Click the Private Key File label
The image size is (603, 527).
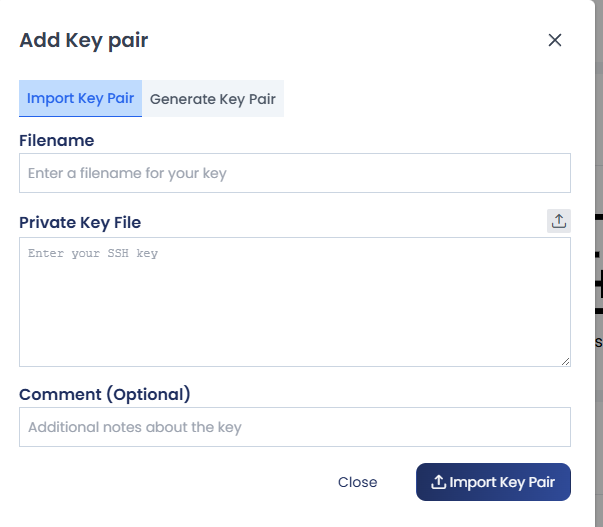[x=80, y=222]
